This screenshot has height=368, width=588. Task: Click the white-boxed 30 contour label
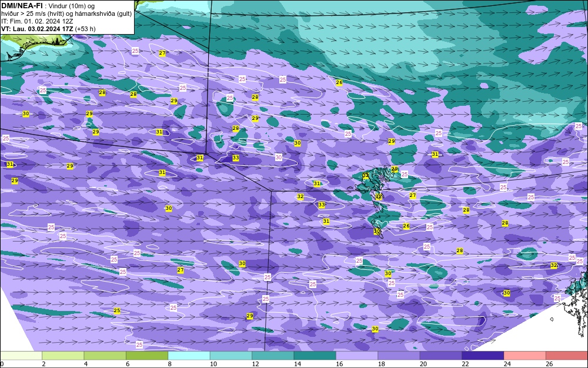(x=279, y=158)
